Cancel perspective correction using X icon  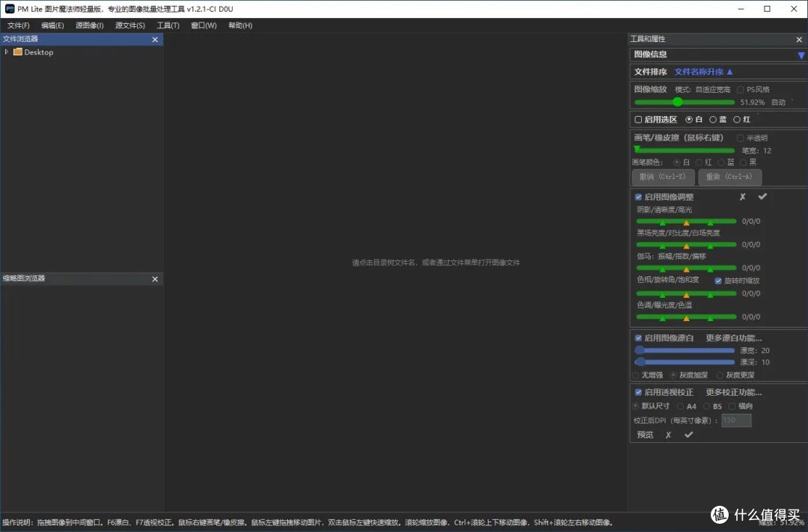[668, 435]
